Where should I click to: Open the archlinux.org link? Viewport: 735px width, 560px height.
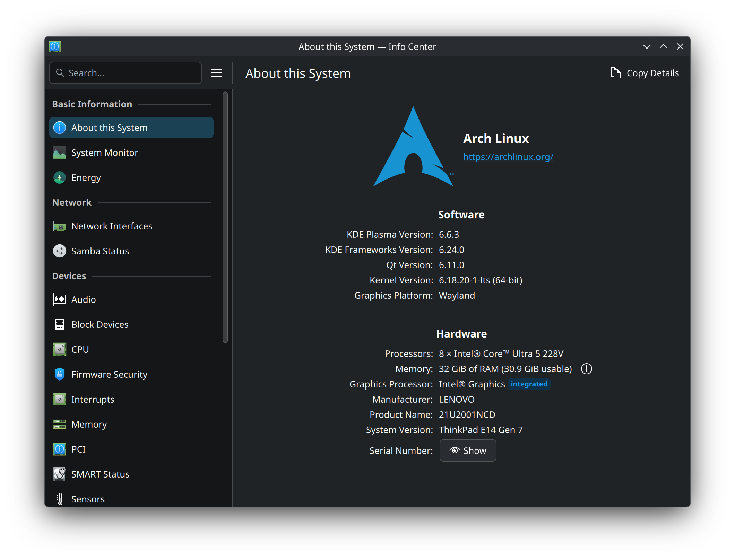(508, 157)
